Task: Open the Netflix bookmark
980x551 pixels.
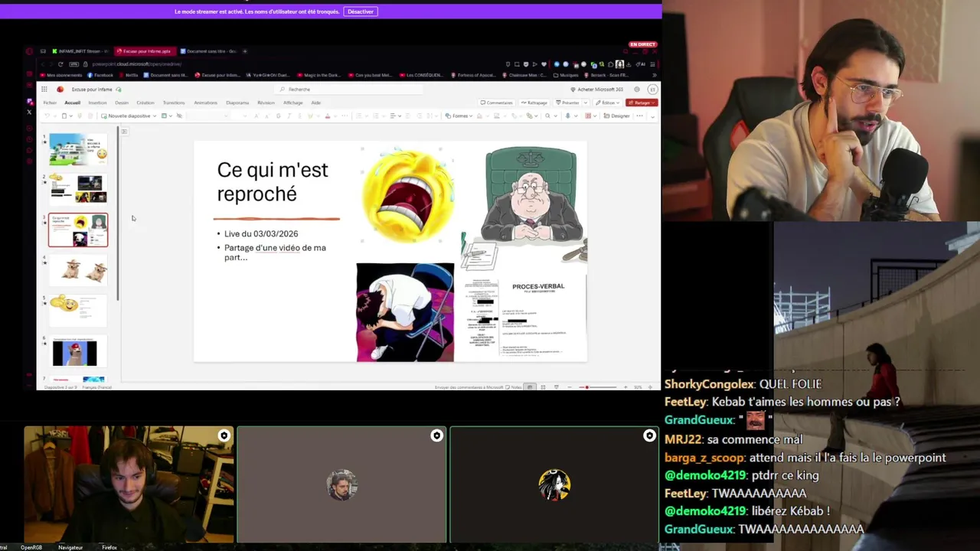Action: (129, 75)
